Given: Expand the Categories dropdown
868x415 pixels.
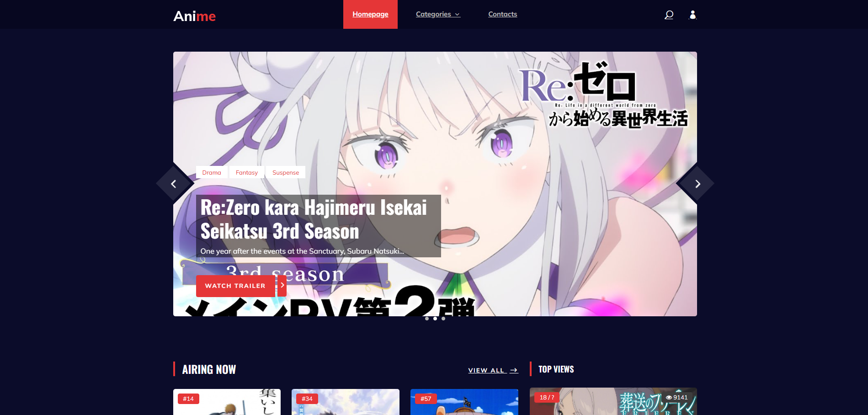Looking at the screenshot, I should coord(433,14).
